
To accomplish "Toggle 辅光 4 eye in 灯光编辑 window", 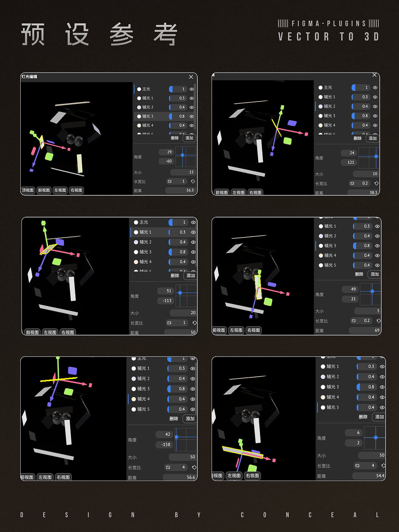I will coord(192,126).
